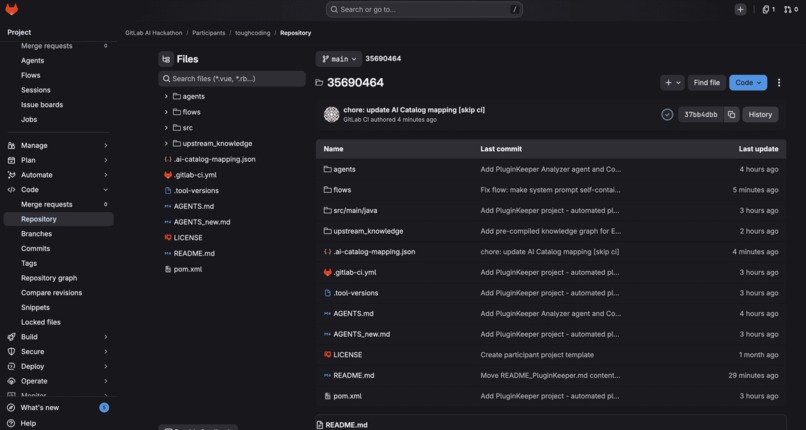Copy commit SHA 37bb4dbb with copy icon
Image resolution: width=806 pixels, height=430 pixels.
731,115
